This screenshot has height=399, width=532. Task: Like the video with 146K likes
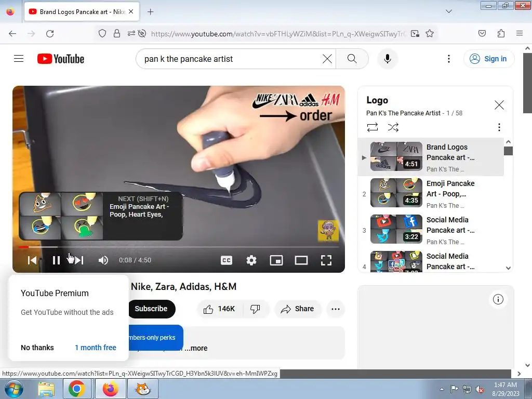[220, 309]
